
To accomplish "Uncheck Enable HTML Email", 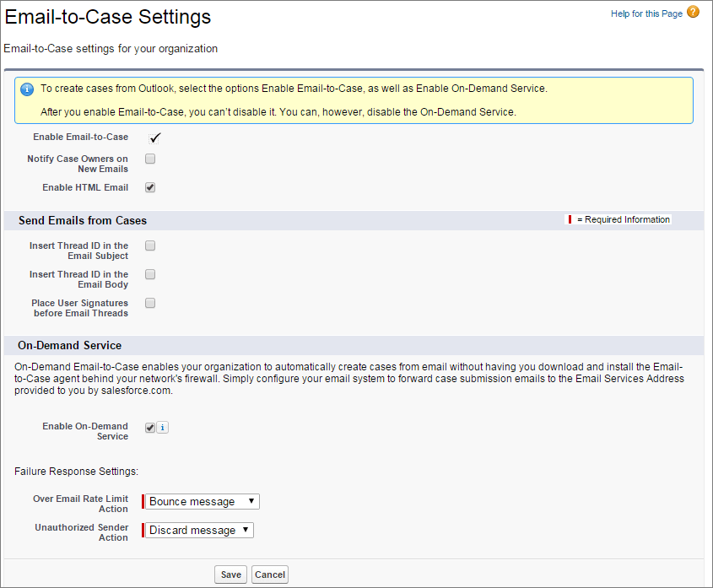I will [x=150, y=187].
